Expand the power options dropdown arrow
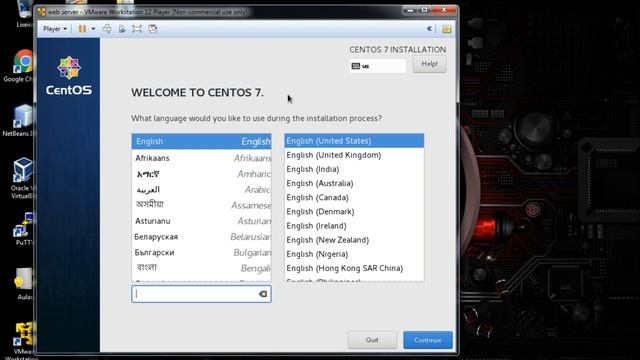This screenshot has height=360, width=640. [x=93, y=29]
